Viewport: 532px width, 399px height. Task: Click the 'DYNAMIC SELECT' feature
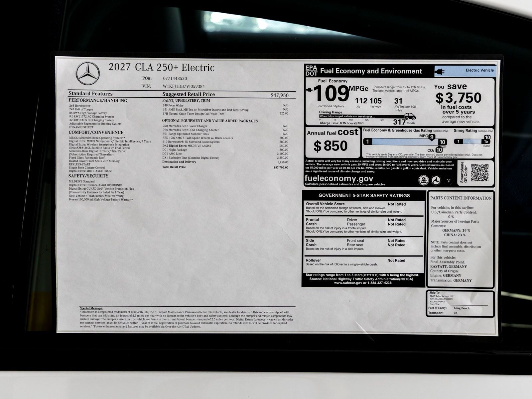(x=81, y=127)
